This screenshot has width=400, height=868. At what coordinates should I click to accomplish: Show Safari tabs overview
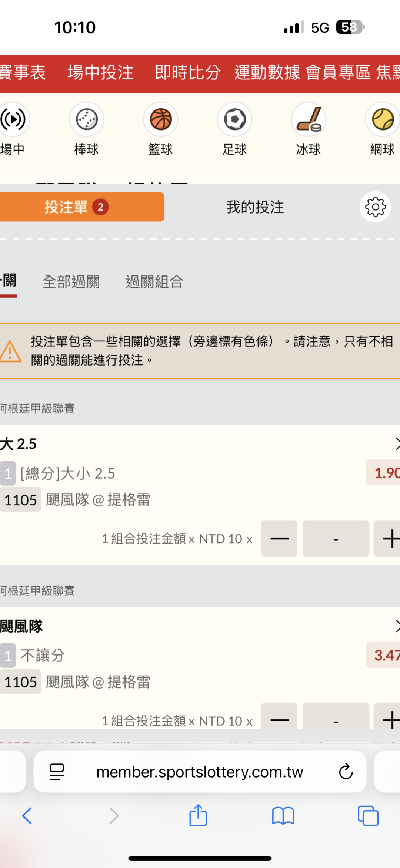coord(368,816)
